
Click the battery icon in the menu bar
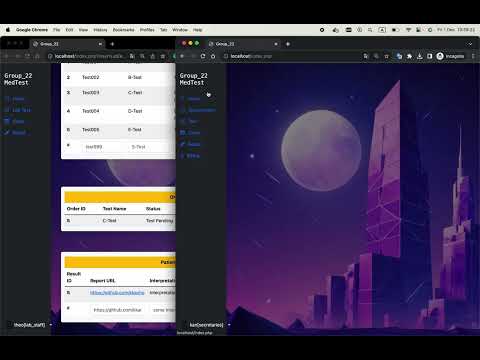point(395,30)
